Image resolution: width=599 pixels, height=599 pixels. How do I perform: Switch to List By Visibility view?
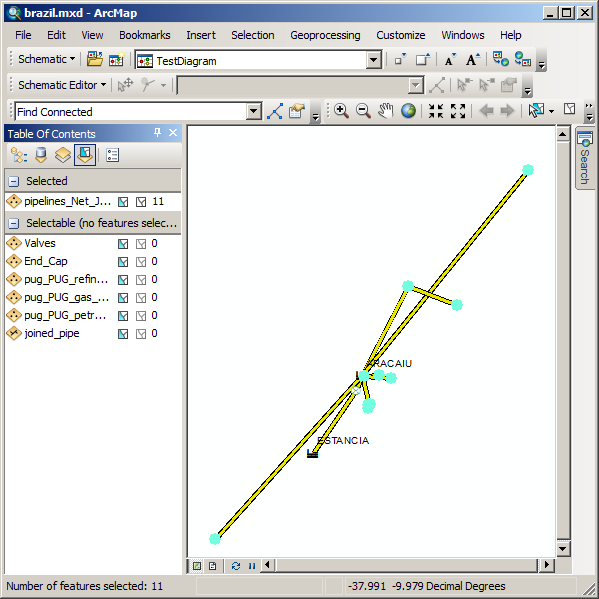[x=63, y=155]
